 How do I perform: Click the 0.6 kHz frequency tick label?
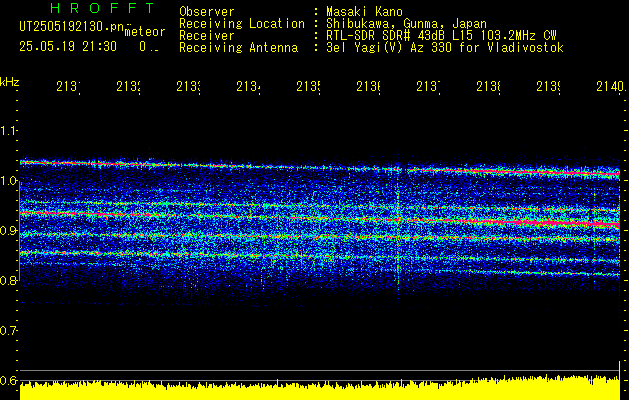tap(8, 380)
